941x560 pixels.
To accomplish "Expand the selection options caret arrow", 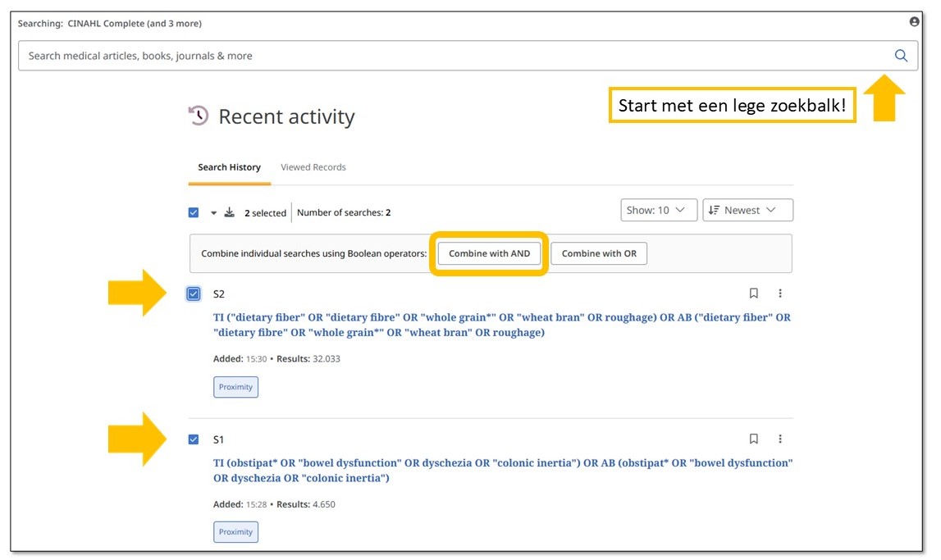I will [x=213, y=213].
